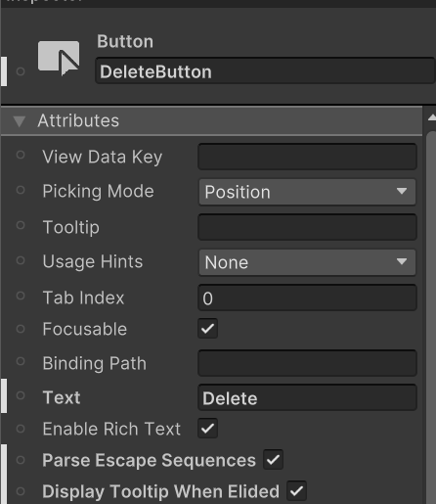Click the binding dot beside Tab Index

tap(21, 296)
